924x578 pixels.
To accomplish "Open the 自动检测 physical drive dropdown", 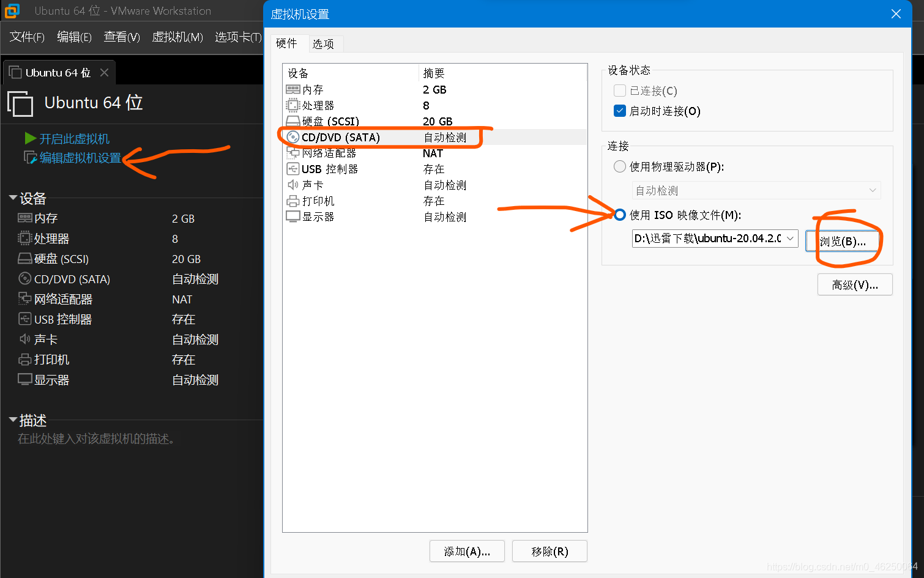I will pyautogui.click(x=756, y=190).
